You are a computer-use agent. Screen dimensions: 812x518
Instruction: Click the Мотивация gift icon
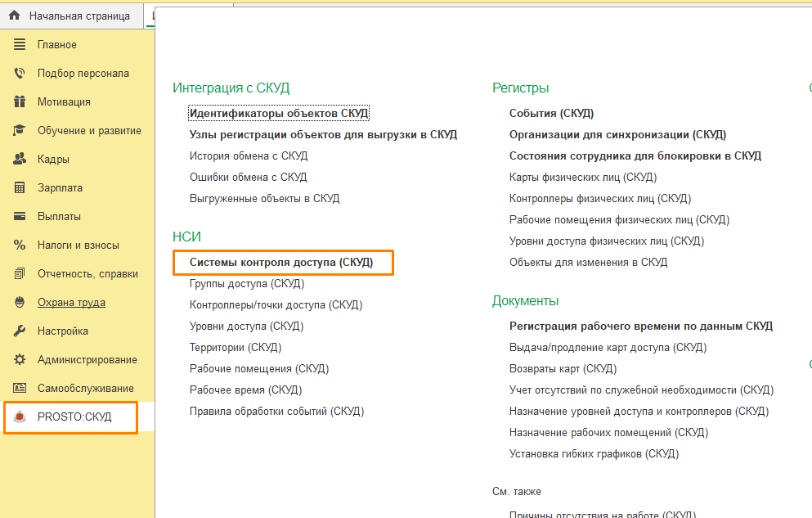20,101
